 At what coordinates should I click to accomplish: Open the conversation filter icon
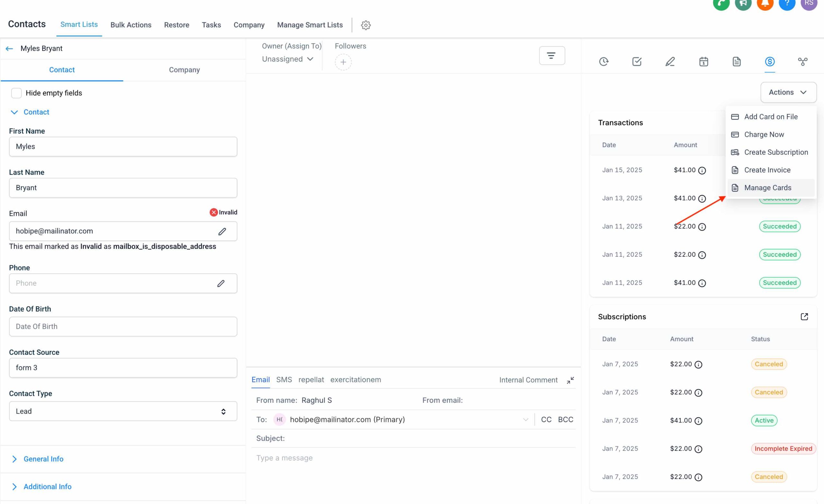coord(551,55)
